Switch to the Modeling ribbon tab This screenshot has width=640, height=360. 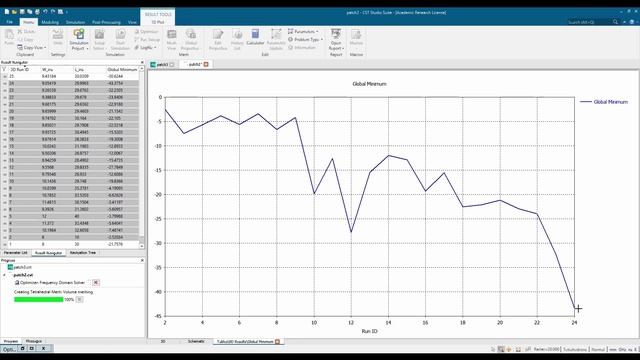pyautogui.click(x=50, y=22)
